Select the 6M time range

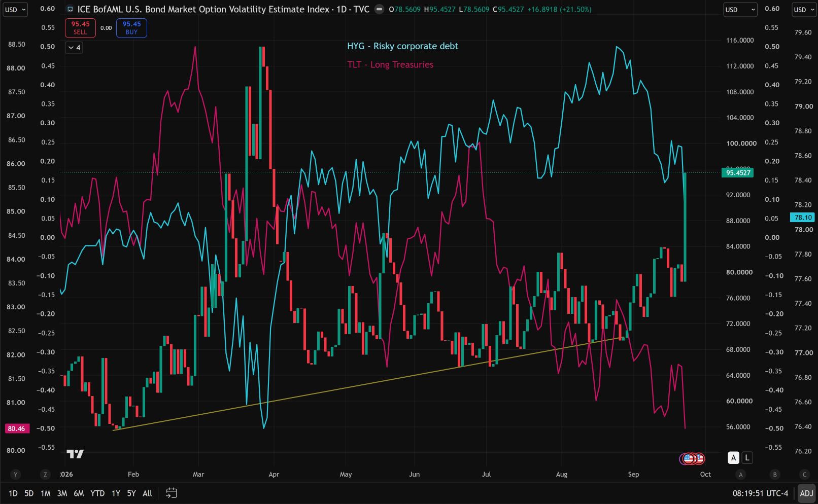click(79, 493)
